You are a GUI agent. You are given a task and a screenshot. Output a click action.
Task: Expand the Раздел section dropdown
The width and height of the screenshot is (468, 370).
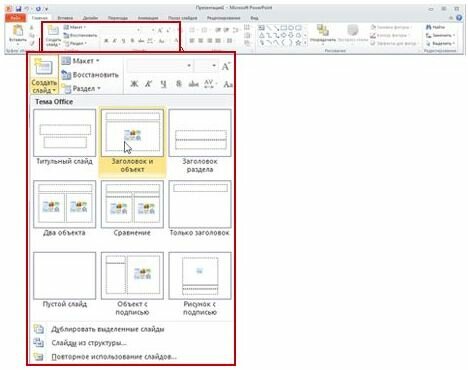pyautogui.click(x=81, y=89)
